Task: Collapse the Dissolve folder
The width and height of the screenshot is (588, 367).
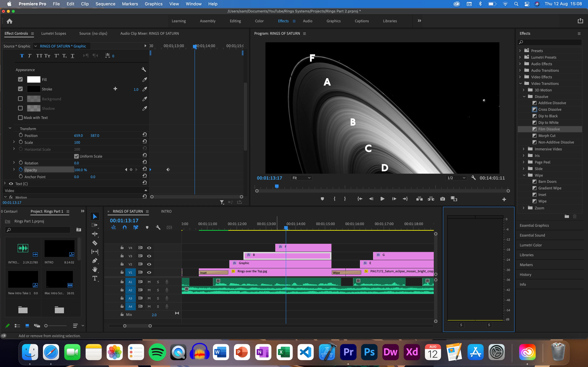Action: coord(524,97)
